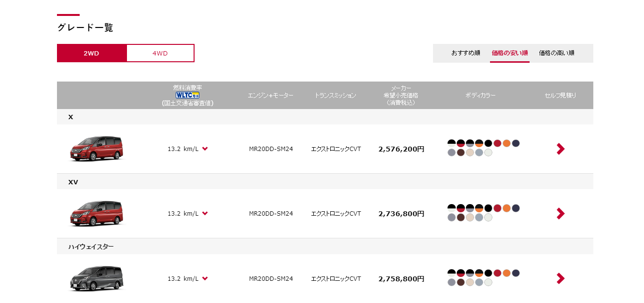Select dark brown body color for grade XV
Image resolution: width=644 pixels, height=303 pixels.
point(461,218)
